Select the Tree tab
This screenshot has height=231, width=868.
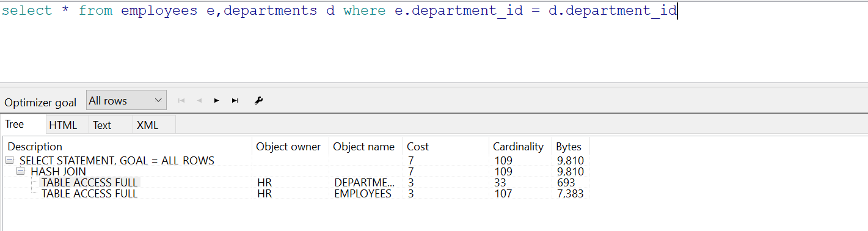point(15,124)
